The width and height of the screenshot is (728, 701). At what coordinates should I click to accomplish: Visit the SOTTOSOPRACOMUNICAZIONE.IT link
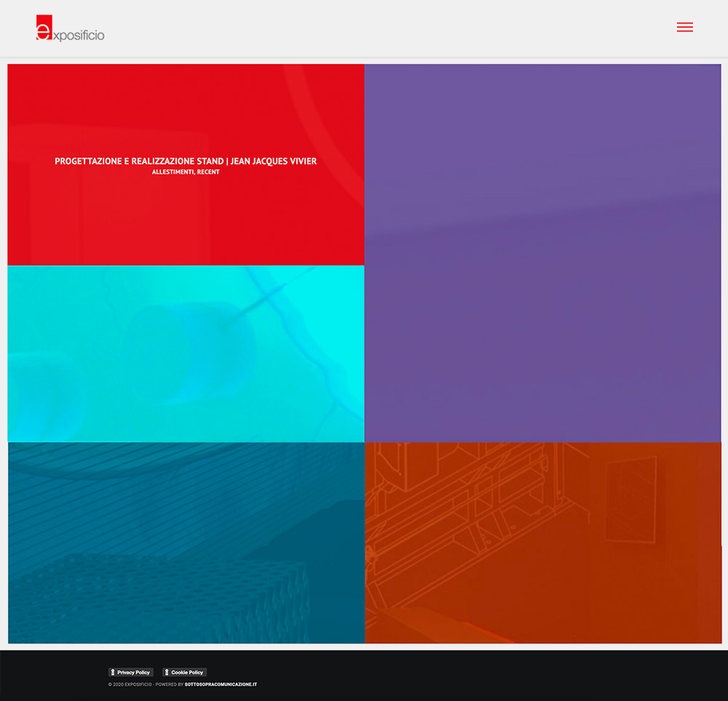(x=221, y=684)
